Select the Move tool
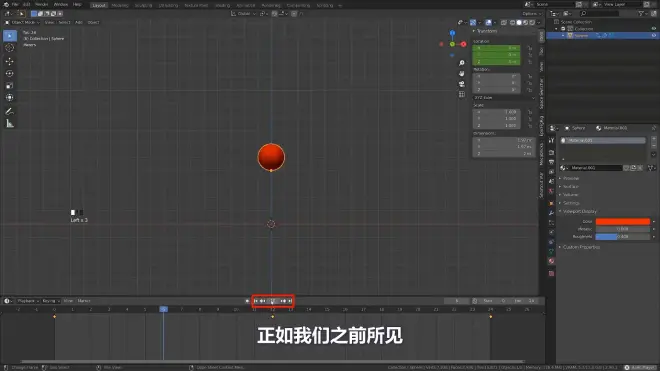Viewport: 660px width, 371px height. point(10,61)
